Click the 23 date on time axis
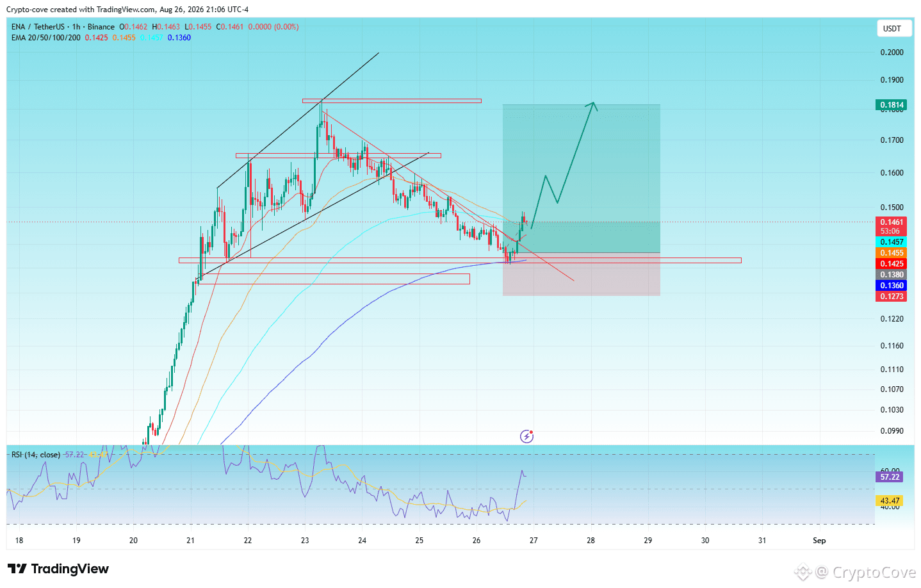Screen dimensions: 921x588 (x=305, y=541)
